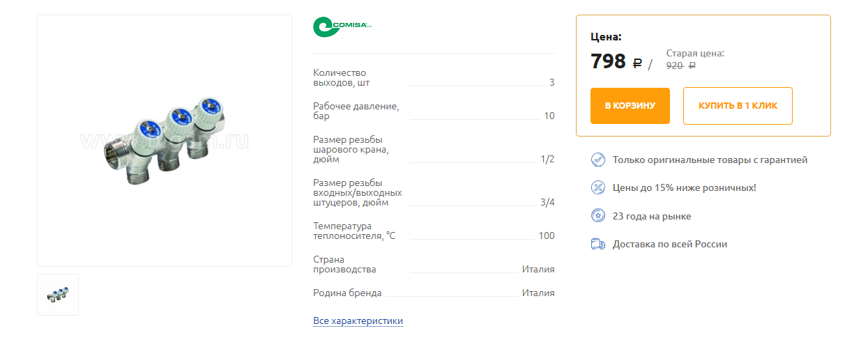Screen dimensions: 868x340
Task: Click text Только оригинальные товары с гарантией
Action: (x=710, y=160)
